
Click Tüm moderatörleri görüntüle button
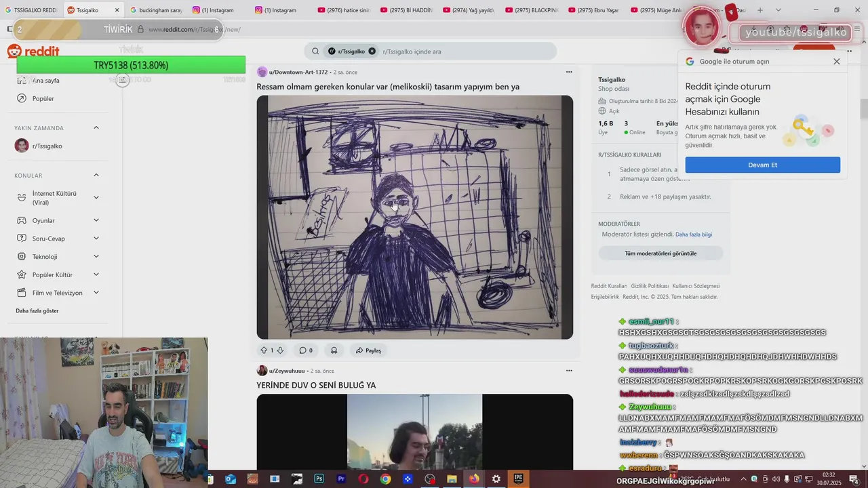coord(660,253)
